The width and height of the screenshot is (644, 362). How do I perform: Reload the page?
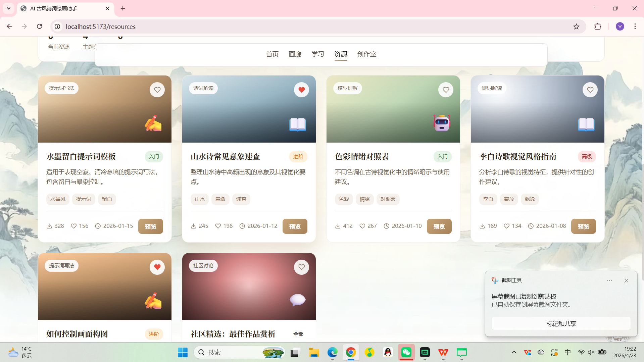40,27
